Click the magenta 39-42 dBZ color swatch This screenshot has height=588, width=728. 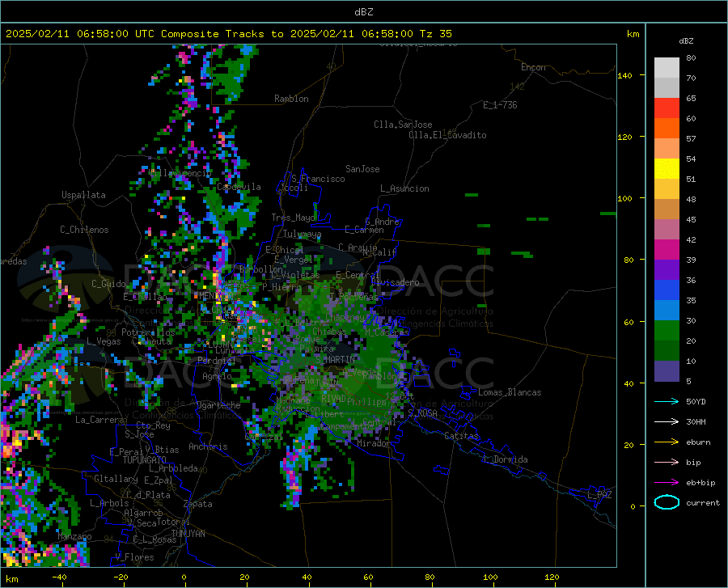click(667, 250)
